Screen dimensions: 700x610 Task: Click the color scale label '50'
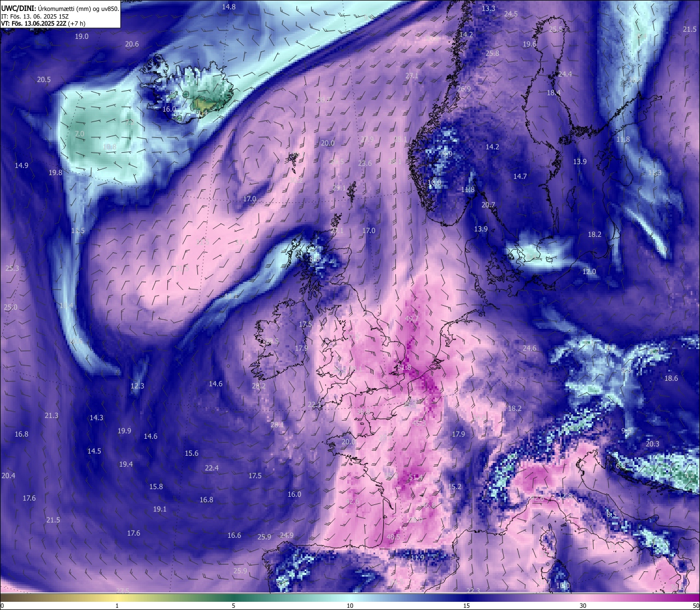pos(696,606)
